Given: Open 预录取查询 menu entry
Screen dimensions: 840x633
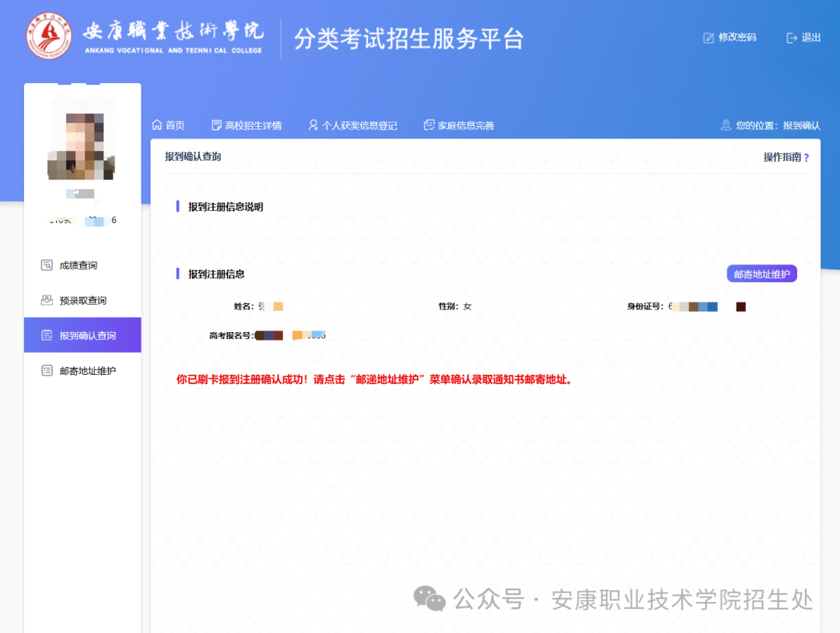Looking at the screenshot, I should coord(83,300).
